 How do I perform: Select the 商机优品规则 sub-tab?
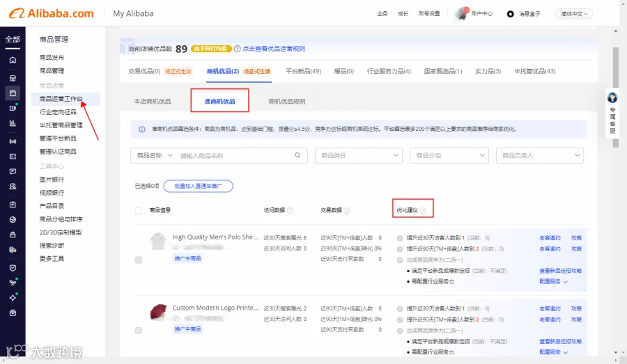(x=287, y=102)
